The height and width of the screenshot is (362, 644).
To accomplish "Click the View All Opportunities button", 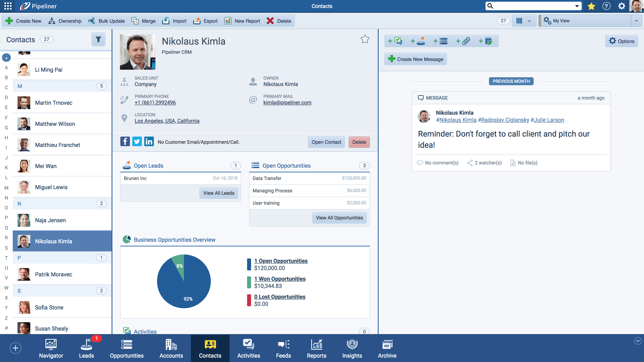I will point(339,218).
